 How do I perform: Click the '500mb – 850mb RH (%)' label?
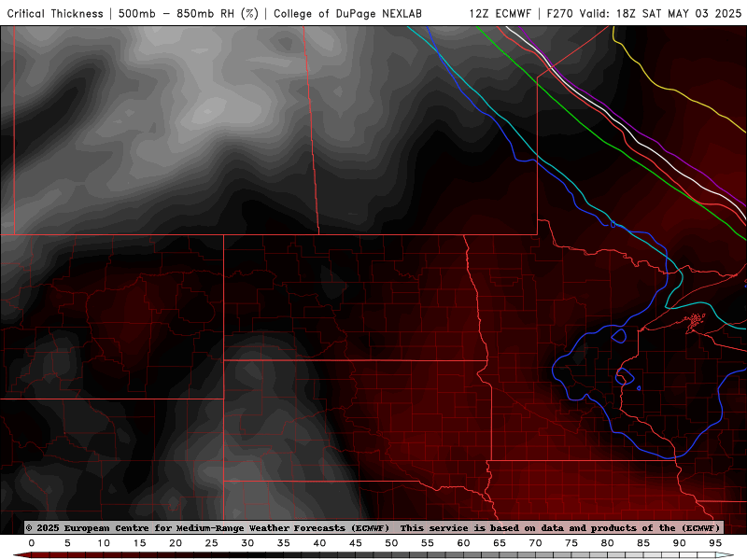[x=189, y=13]
